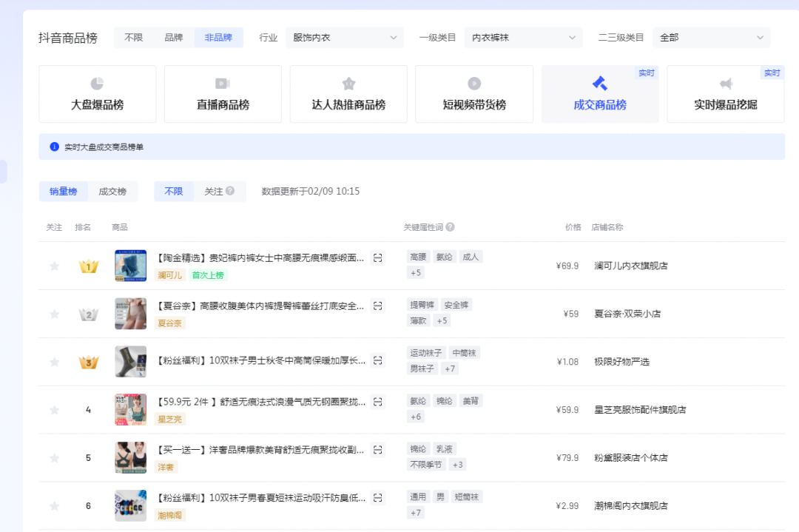Click the 达人热推商品榜 star icon

pos(348,83)
